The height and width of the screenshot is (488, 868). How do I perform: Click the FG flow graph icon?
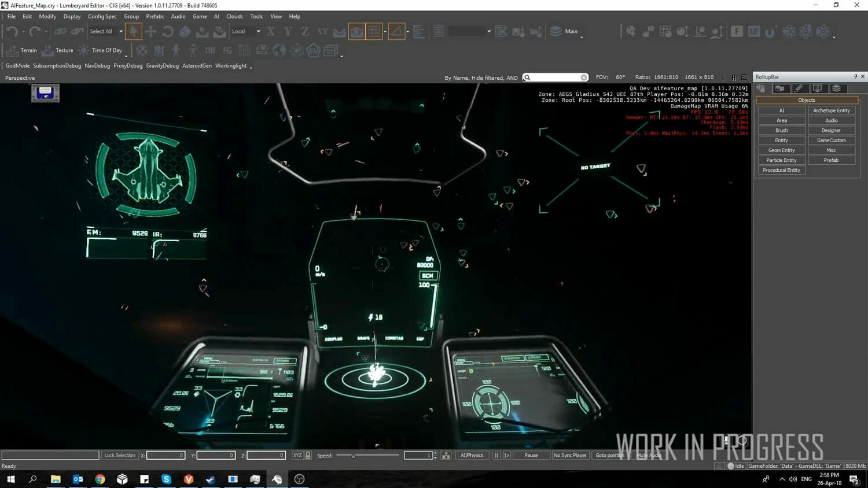(227, 50)
